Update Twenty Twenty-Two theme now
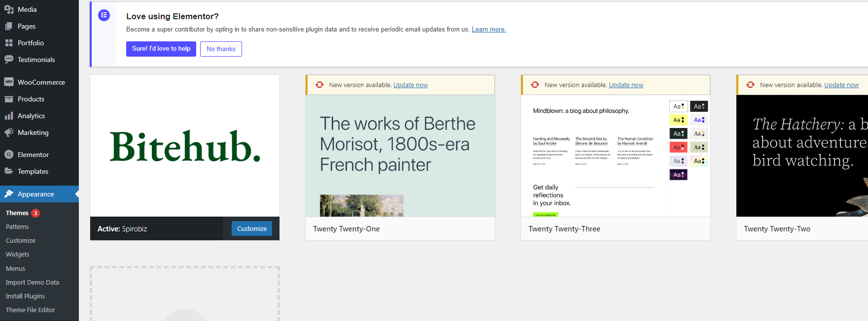Image resolution: width=868 pixels, height=321 pixels. 841,85
